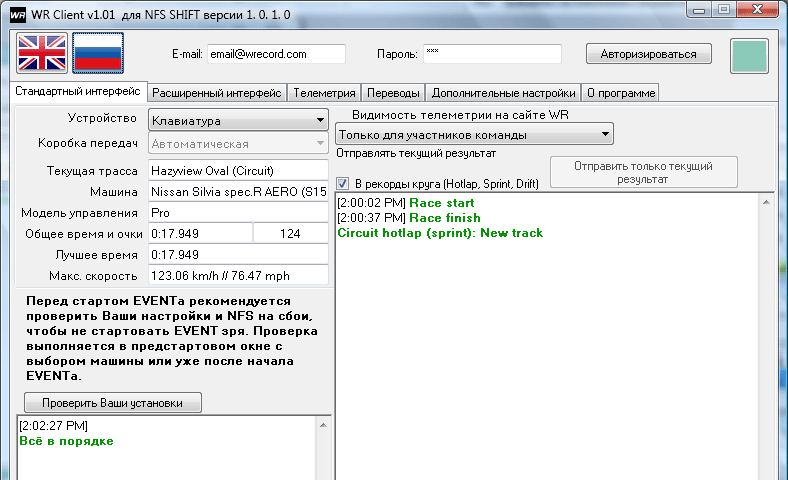
Task: Switch to the Телеметрия tab
Action: point(324,93)
